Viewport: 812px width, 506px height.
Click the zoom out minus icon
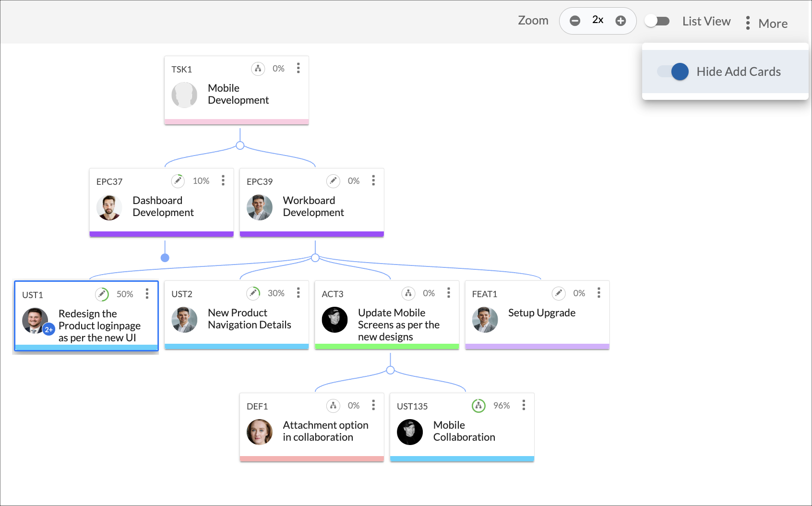(x=575, y=21)
